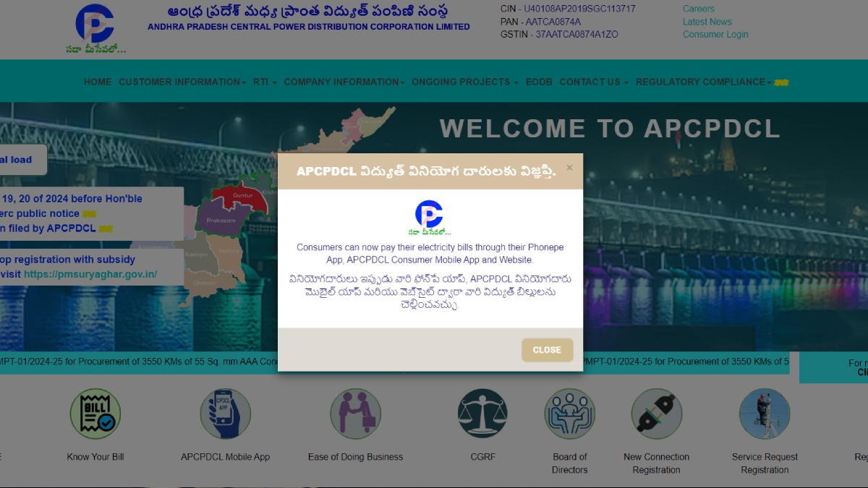868x488 pixels.
Task: Select the Service Request Registration icon
Action: [x=765, y=414]
